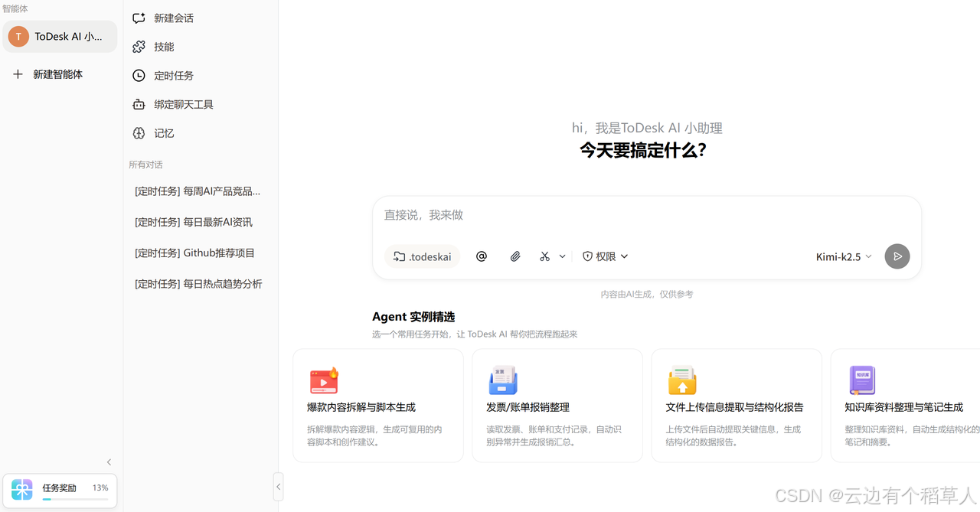Image resolution: width=980 pixels, height=512 pixels.
Task: Click the 任务奖励 progress bar
Action: coord(75,499)
